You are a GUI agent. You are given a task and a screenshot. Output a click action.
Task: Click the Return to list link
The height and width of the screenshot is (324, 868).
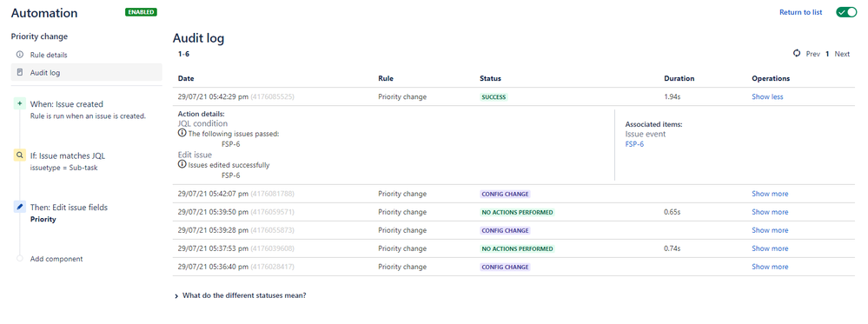point(800,12)
